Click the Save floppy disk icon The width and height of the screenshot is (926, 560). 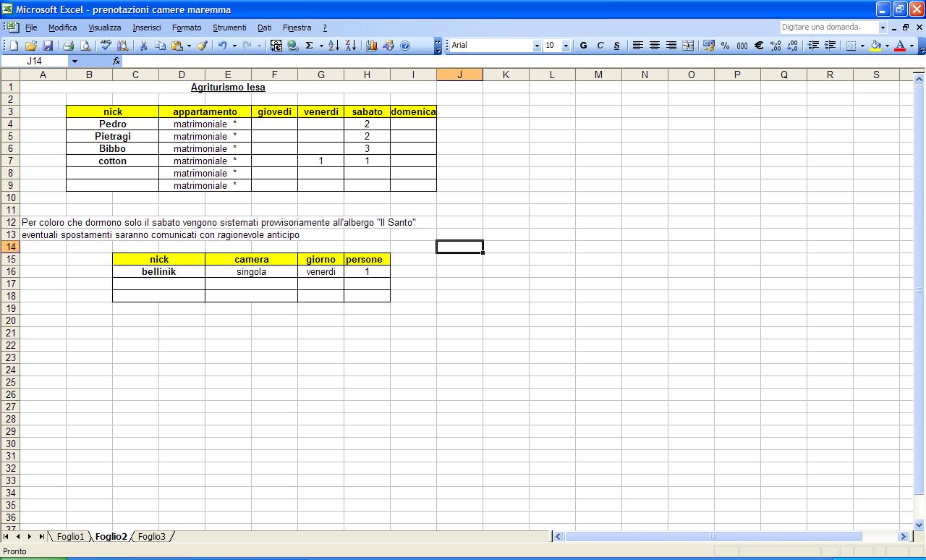48,46
